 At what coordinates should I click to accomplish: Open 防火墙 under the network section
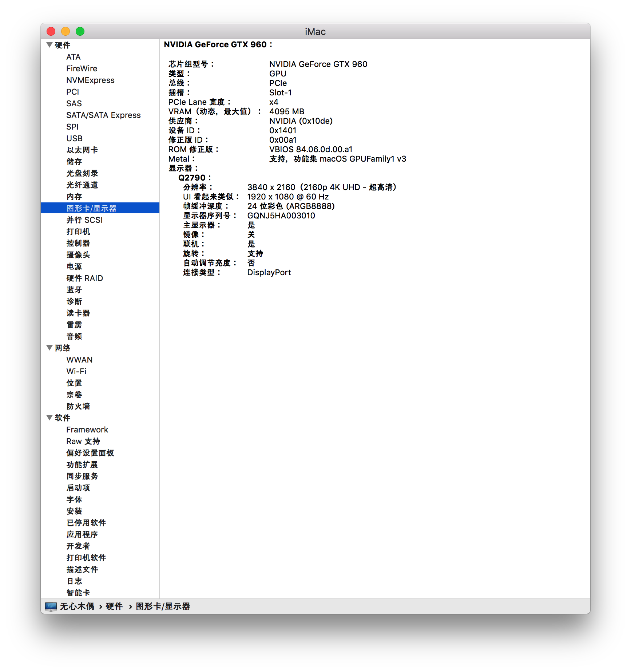click(78, 406)
